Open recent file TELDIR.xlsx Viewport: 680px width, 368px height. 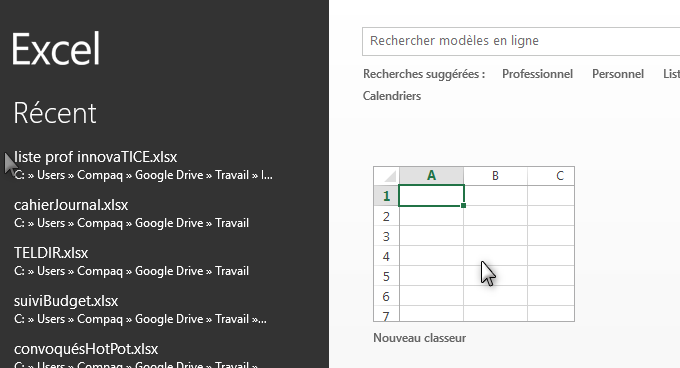(x=51, y=253)
